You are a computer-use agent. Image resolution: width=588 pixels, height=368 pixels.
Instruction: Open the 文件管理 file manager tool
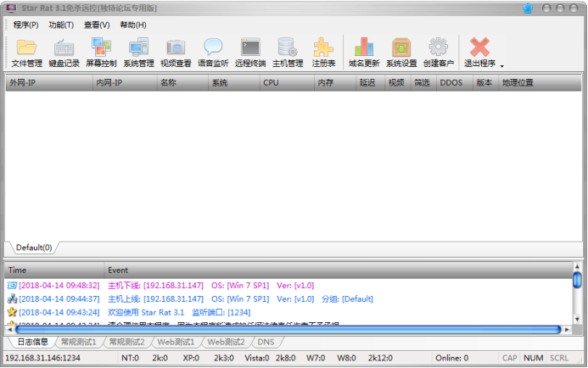pyautogui.click(x=26, y=53)
